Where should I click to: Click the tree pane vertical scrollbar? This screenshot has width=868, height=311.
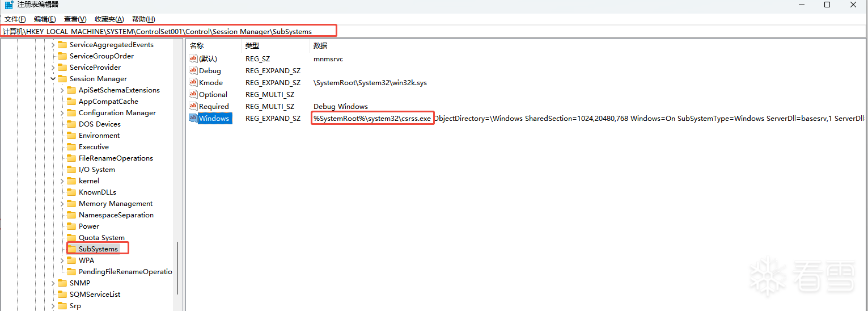click(x=177, y=268)
